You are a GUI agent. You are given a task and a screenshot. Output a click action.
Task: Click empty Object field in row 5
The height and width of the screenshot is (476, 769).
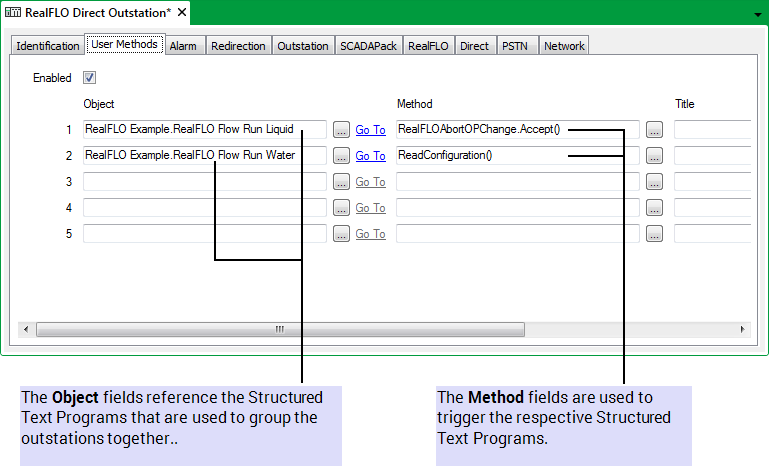point(205,233)
